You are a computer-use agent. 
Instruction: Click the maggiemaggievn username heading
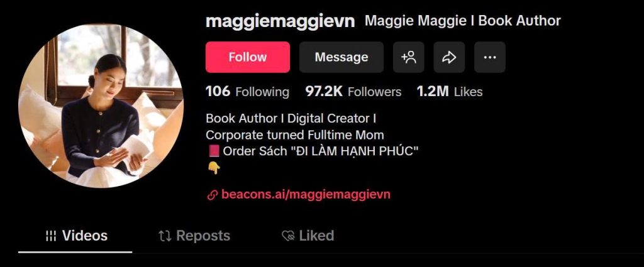click(x=280, y=21)
